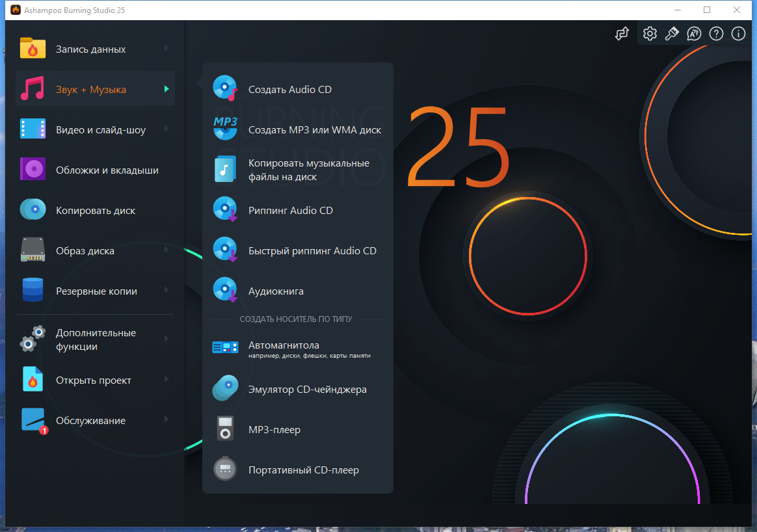Open settings via the gear icon
Screen dimensions: 757x532
[650, 33]
